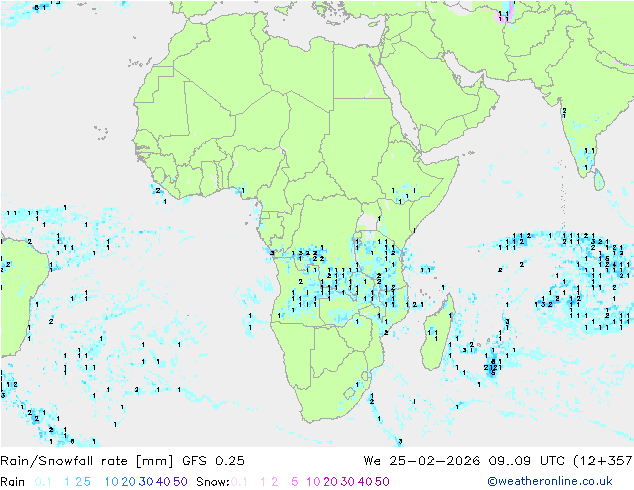634x490 pixels.
Task: Select the Snow legend 40 value
Action: click(365, 482)
